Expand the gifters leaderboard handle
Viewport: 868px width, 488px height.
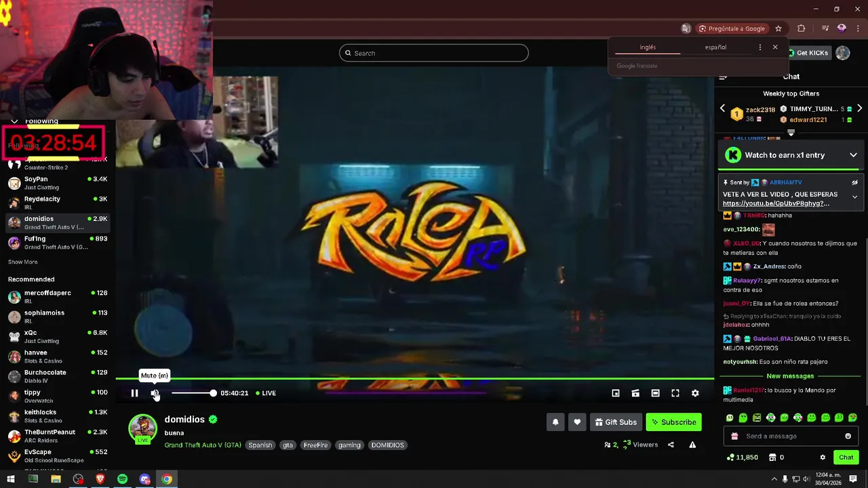click(791, 133)
